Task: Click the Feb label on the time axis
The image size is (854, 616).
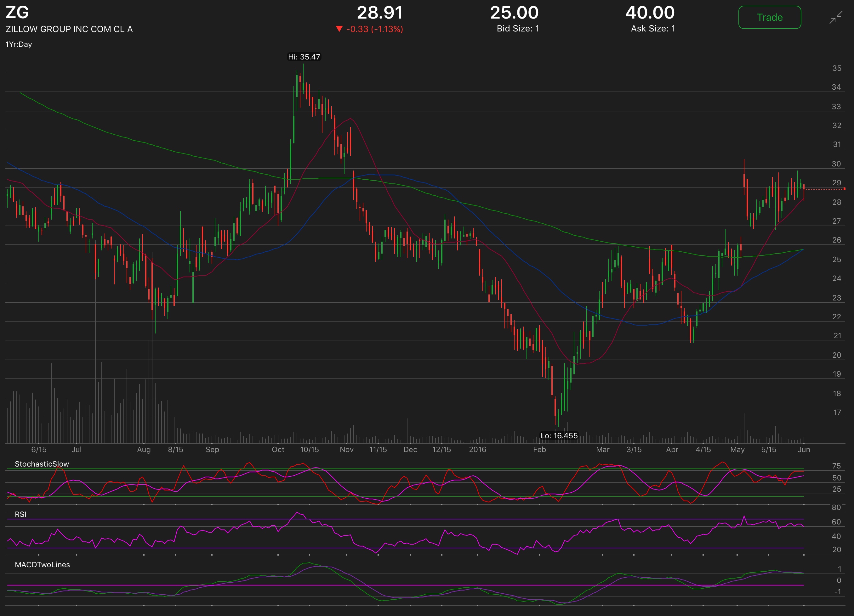Action: click(539, 449)
